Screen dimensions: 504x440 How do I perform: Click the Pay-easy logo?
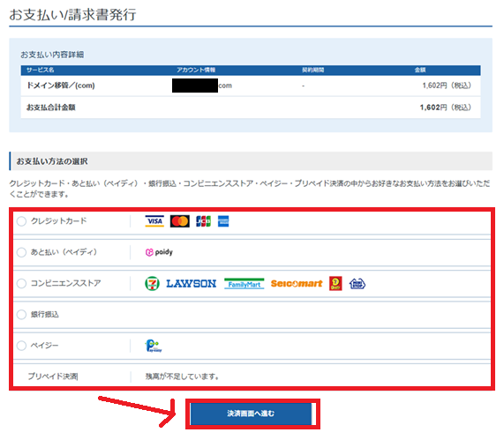click(154, 346)
